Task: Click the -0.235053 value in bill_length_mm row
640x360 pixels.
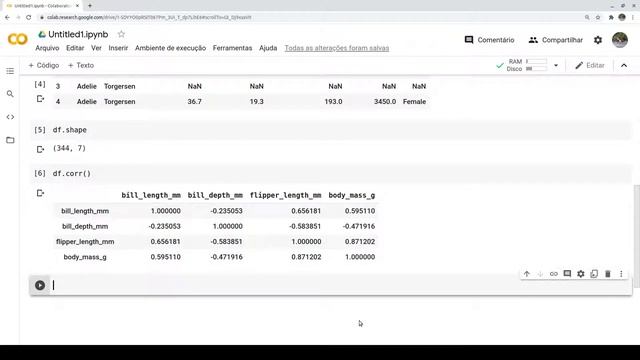Action: pyautogui.click(x=226, y=211)
